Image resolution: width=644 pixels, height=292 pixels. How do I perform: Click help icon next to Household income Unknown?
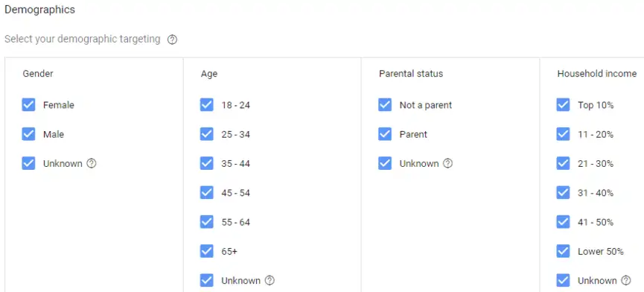tap(626, 281)
